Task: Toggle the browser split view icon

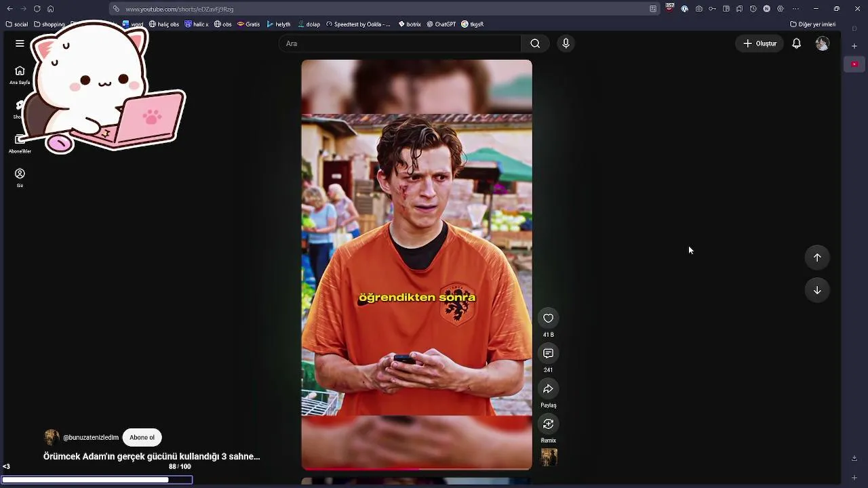Action: [x=726, y=9]
